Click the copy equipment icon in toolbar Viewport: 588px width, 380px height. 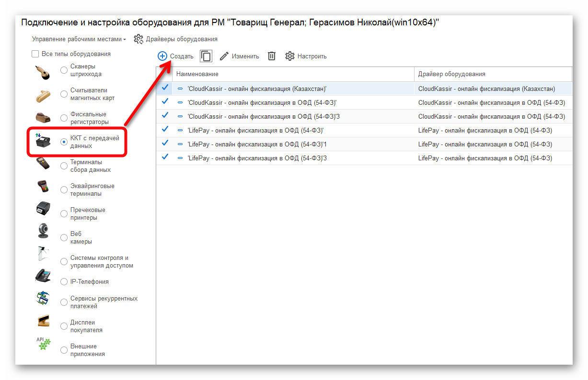coord(206,56)
